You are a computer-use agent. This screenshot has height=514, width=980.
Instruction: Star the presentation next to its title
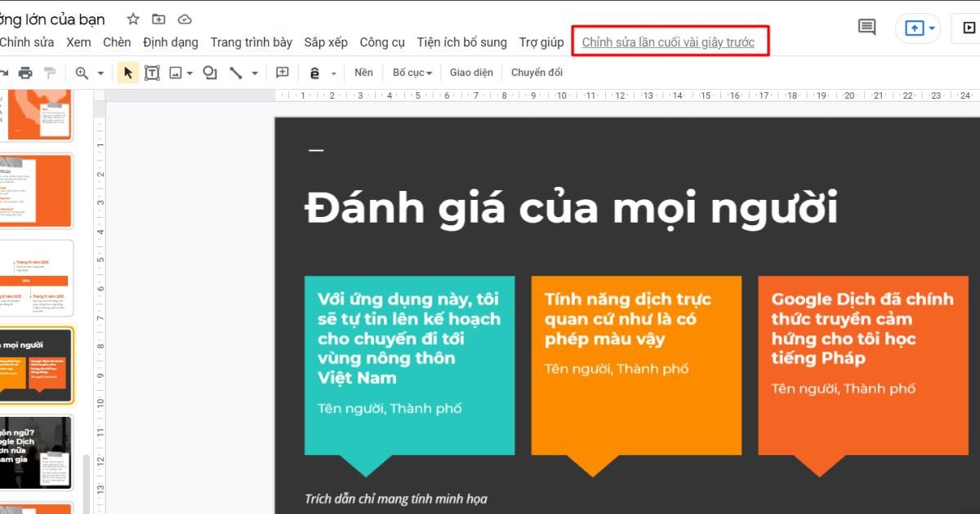132,18
